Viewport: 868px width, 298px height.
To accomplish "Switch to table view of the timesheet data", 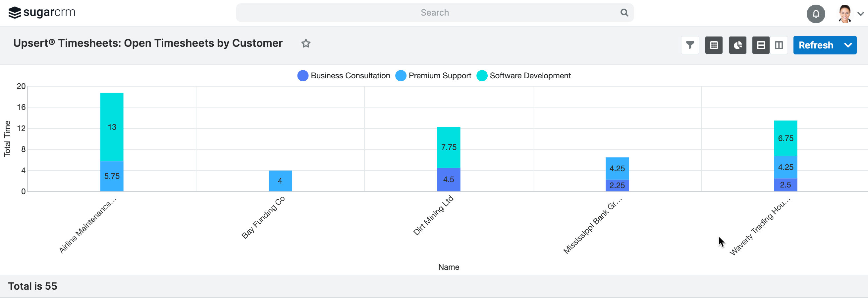I will click(714, 45).
